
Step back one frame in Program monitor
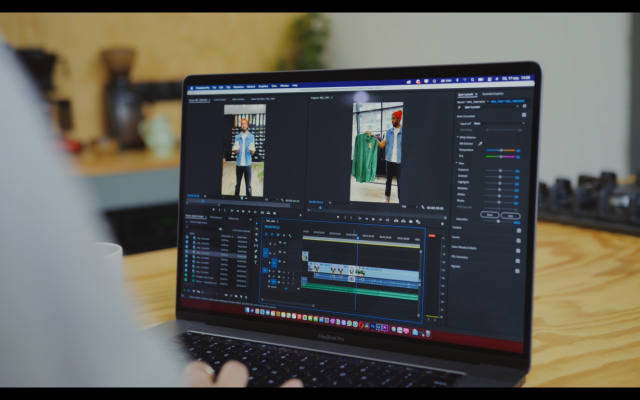click(367, 219)
